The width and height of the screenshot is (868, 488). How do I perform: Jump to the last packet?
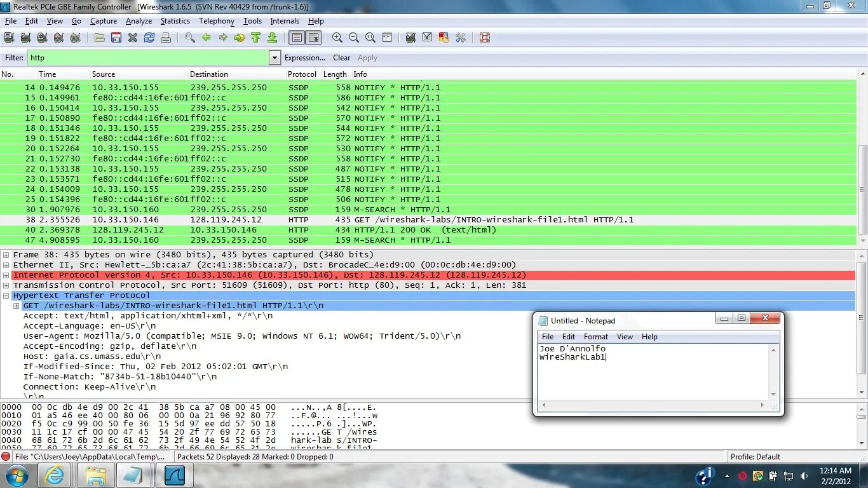coord(273,37)
